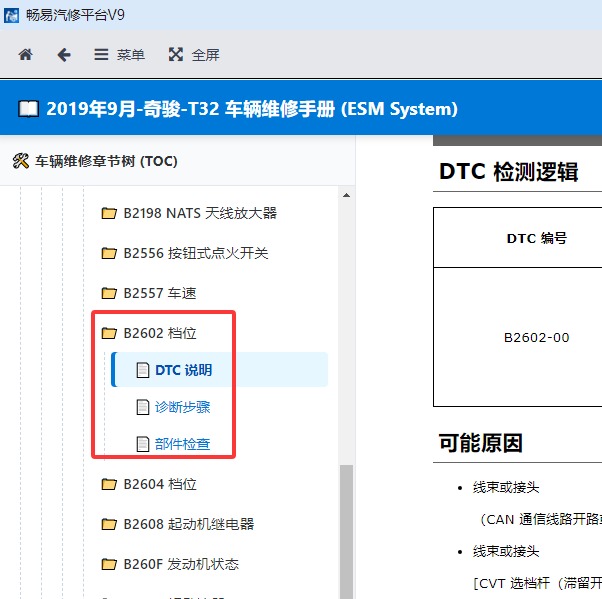
Task: Click the DTC 编号 table header
Action: [x=537, y=238]
